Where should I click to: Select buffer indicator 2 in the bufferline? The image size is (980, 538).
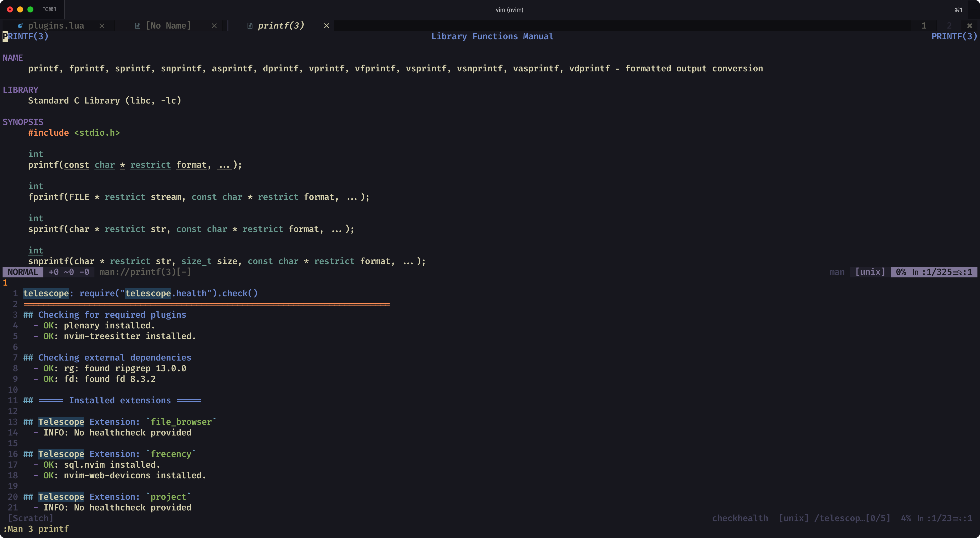pos(949,25)
